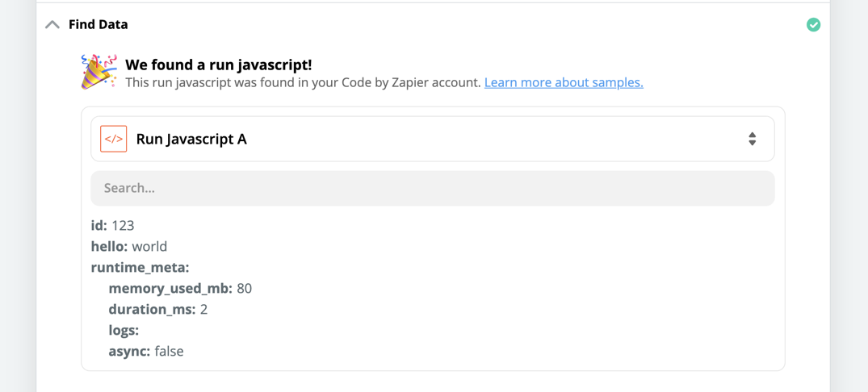Open Learn more about samples link

(x=564, y=83)
